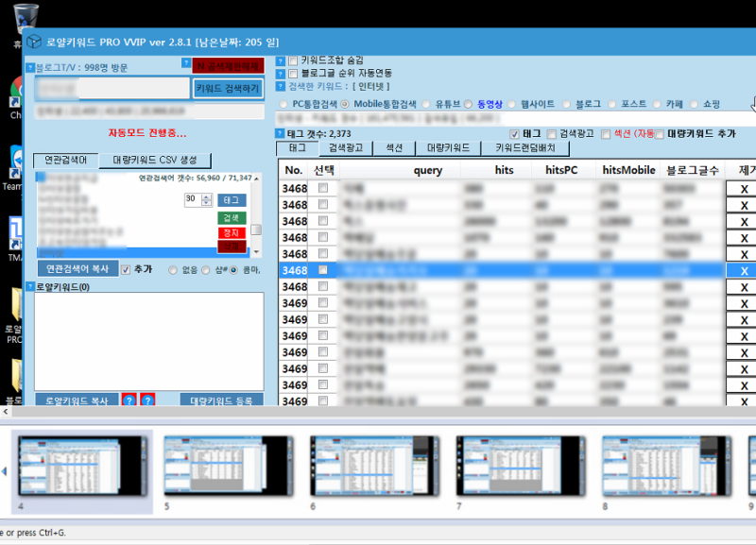Open help icon beside 검색한 키워드
This screenshot has height=545, width=756.
[280, 87]
